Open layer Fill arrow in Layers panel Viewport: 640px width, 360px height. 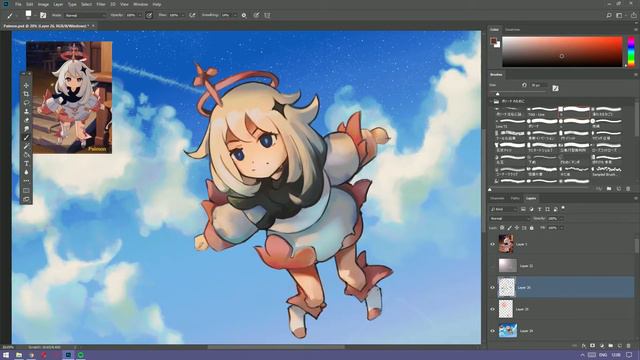[561, 228]
